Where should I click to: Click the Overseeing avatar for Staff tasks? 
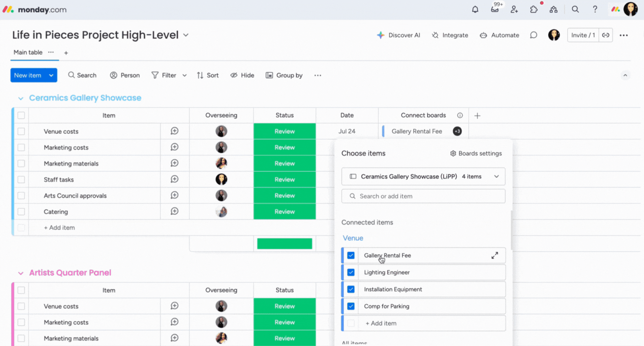pyautogui.click(x=221, y=179)
